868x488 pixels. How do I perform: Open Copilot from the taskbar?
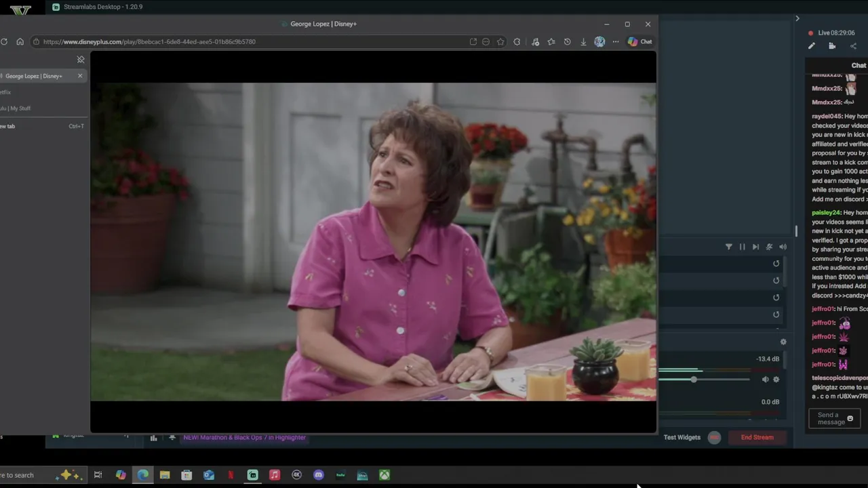coord(121,475)
